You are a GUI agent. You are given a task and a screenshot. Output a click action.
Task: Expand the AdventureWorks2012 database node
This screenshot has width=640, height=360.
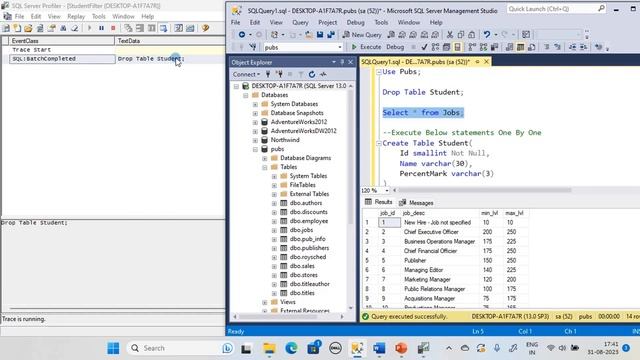point(255,122)
